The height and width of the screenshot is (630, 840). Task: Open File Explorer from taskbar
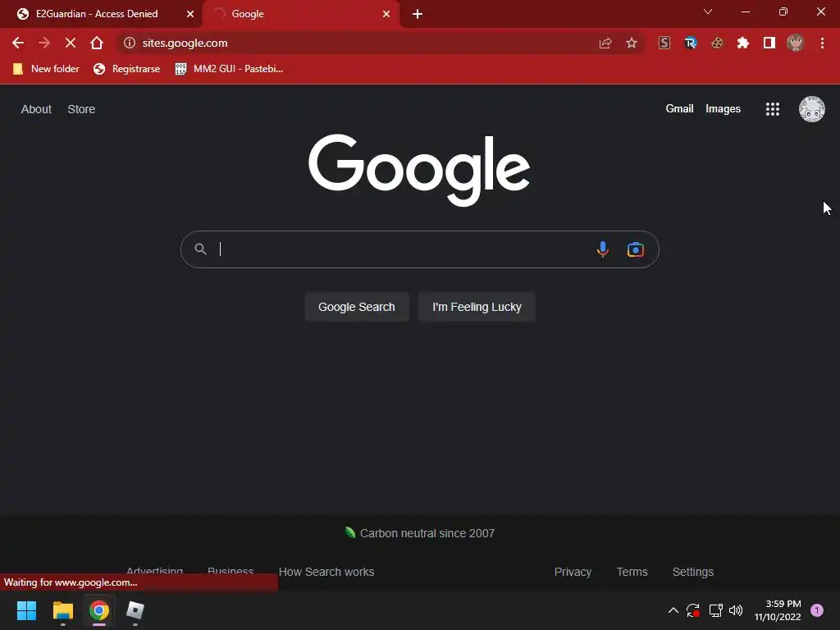[x=62, y=610]
